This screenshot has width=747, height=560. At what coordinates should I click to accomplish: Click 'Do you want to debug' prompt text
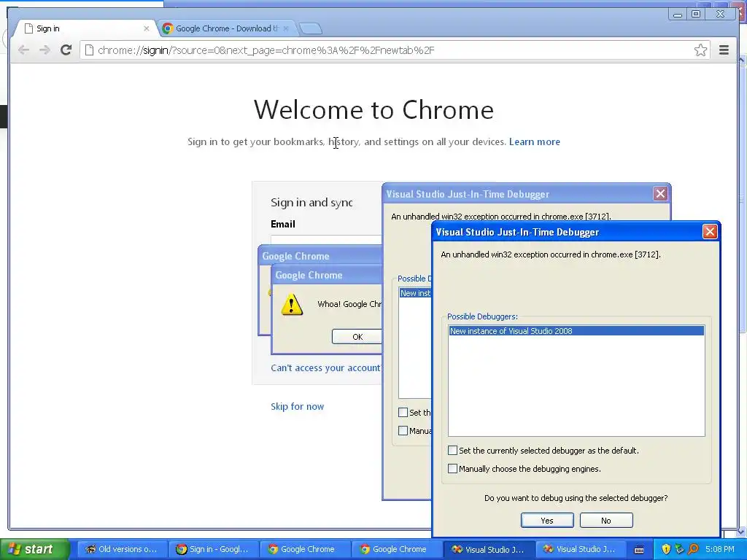click(576, 498)
